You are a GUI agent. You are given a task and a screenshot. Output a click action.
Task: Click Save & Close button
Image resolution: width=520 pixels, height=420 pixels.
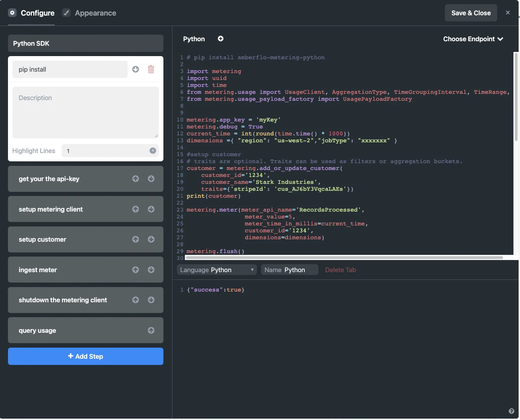[x=471, y=13]
